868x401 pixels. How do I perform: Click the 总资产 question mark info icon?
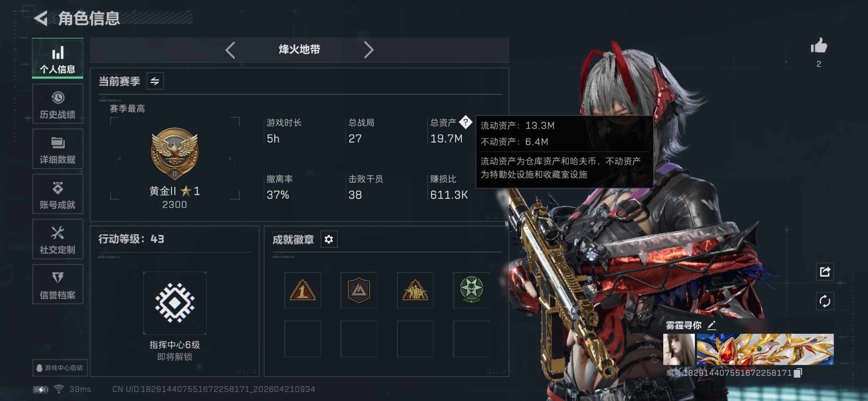coord(465,122)
